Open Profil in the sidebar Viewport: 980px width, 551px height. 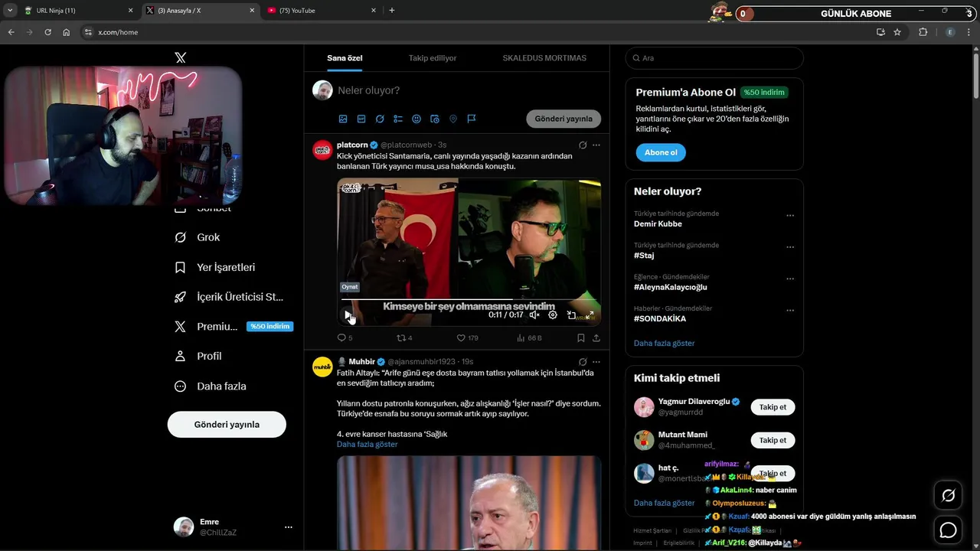[x=198, y=356]
